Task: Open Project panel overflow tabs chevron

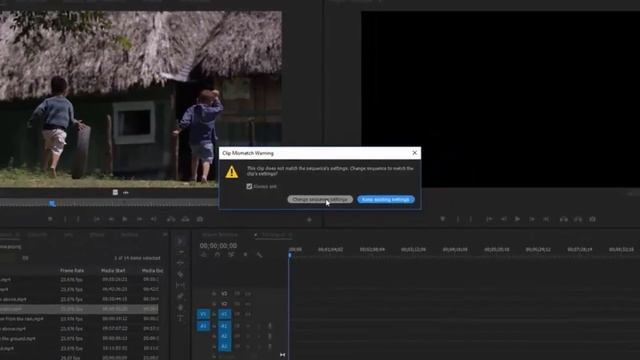Action: coord(165,235)
